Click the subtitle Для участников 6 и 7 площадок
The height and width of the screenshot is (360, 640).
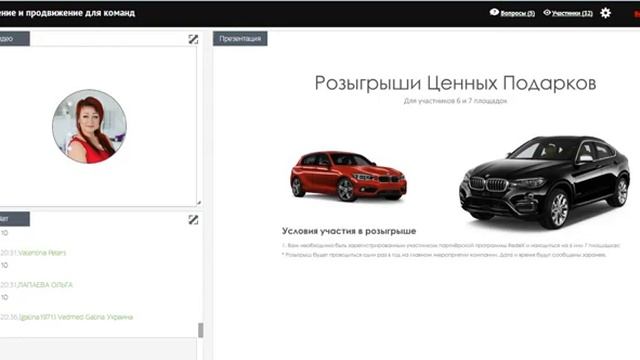point(455,101)
